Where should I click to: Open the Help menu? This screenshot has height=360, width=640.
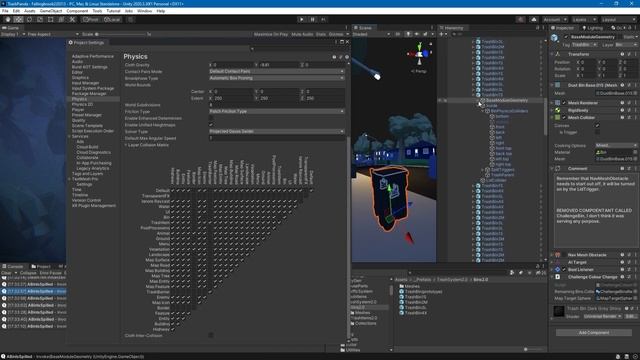161,11
